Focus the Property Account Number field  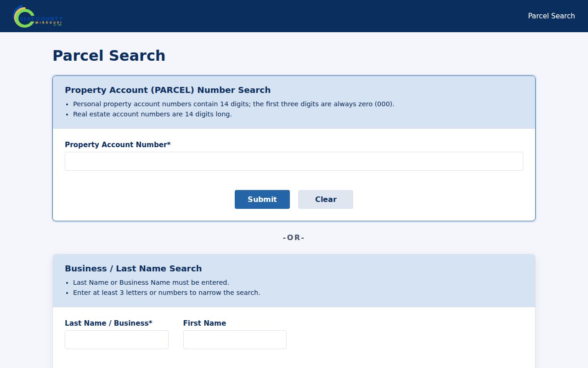pos(294,161)
